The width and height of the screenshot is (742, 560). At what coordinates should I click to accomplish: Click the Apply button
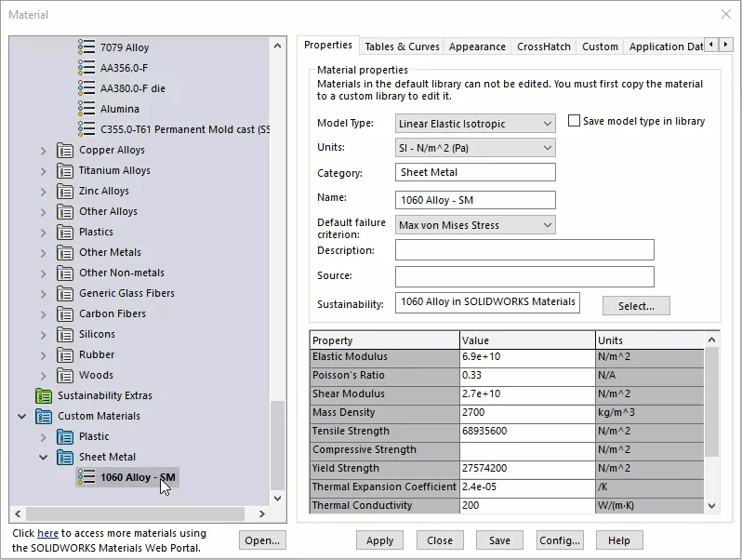(379, 540)
